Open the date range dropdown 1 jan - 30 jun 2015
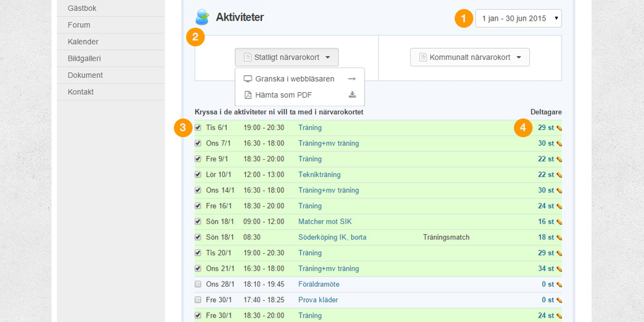The image size is (644, 322). coord(518,18)
